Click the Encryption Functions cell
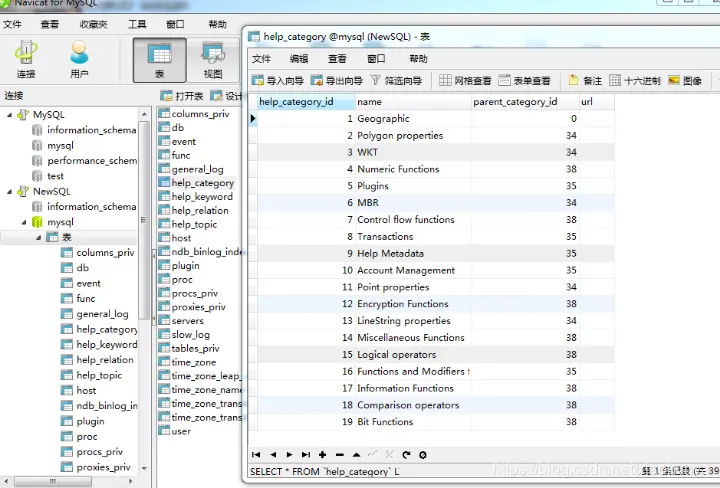This screenshot has width=720, height=488. point(413,304)
